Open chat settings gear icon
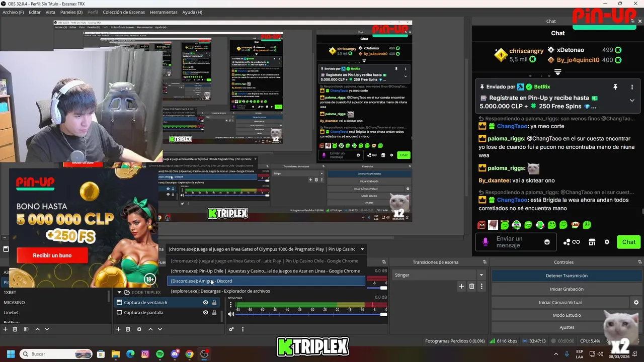The width and height of the screenshot is (644, 362). coord(607,242)
